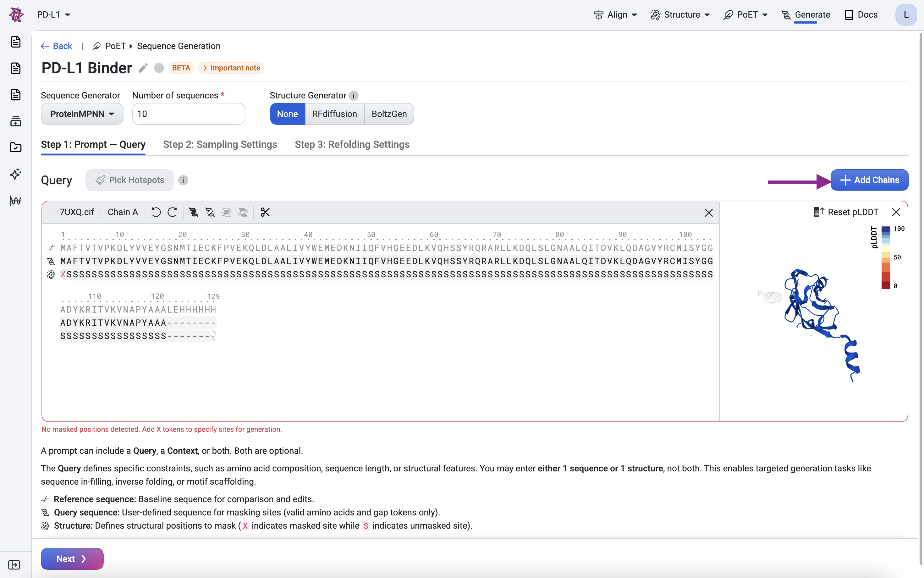Click the BETA badge
This screenshot has width=924, height=578.
click(181, 68)
